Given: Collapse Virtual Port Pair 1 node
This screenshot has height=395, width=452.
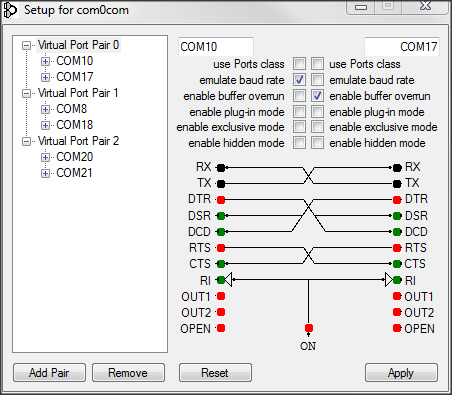Looking at the screenshot, I should point(26,93).
